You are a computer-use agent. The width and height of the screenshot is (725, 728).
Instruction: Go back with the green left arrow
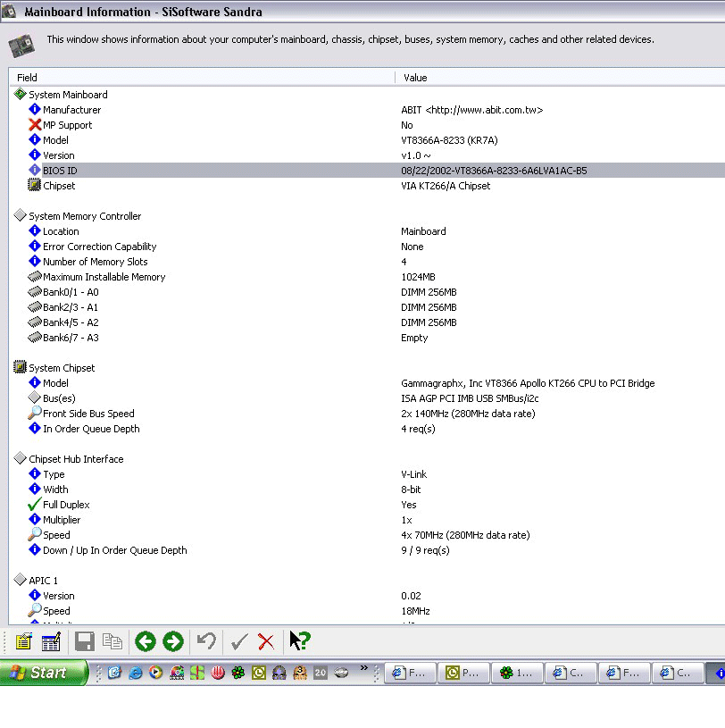pos(146,641)
